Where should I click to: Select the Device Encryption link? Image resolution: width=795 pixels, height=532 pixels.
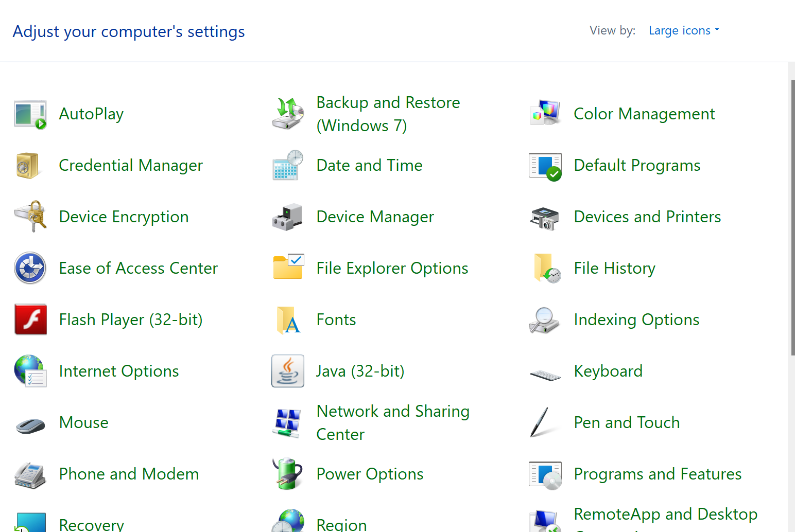[x=124, y=217]
